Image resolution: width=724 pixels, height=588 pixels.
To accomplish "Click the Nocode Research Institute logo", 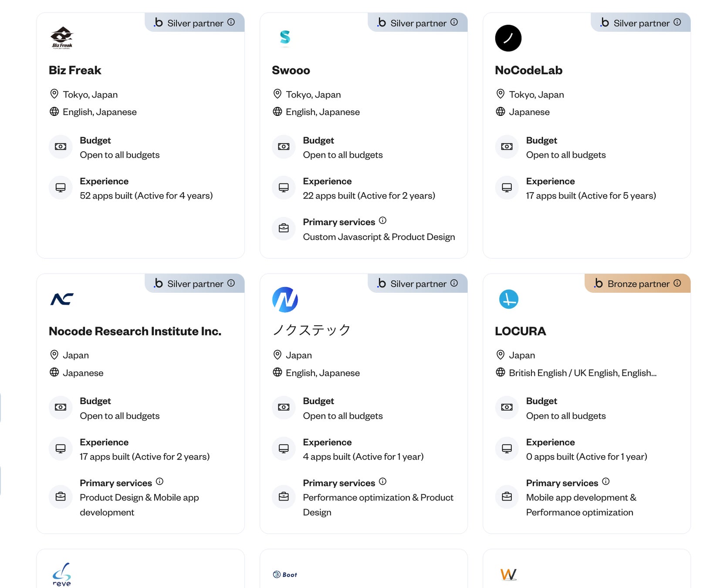I will tap(62, 299).
